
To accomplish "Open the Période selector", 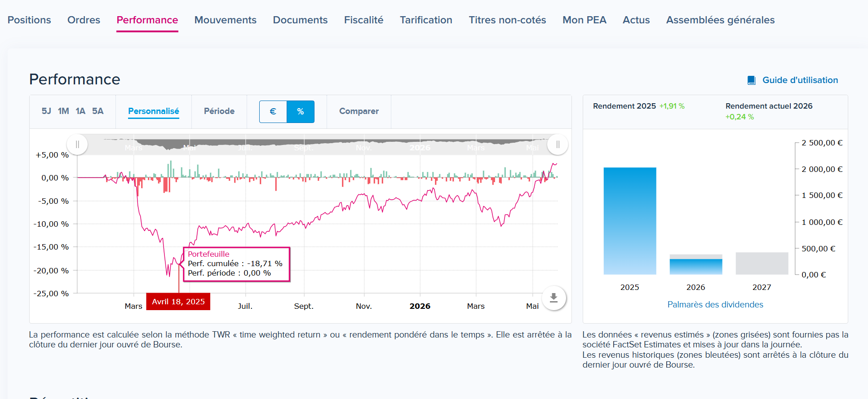I will click(x=219, y=111).
